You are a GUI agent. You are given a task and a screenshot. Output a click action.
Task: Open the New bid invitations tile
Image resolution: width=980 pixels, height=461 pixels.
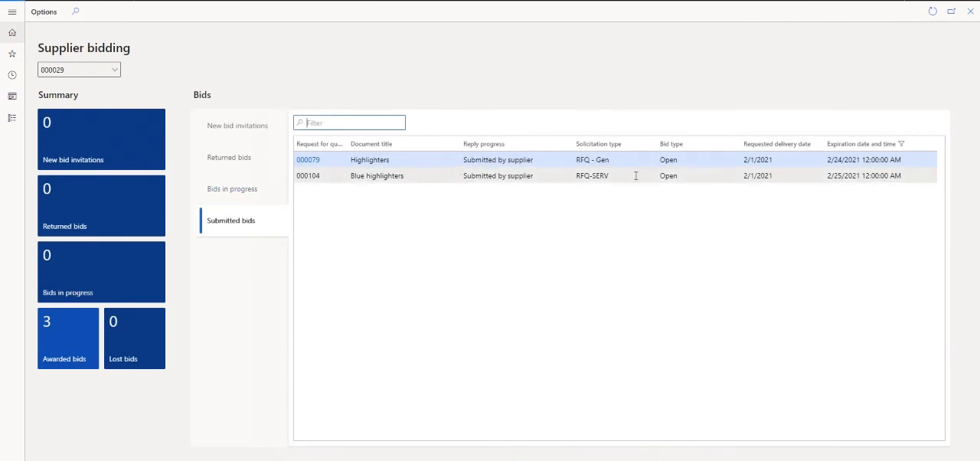[x=101, y=139]
